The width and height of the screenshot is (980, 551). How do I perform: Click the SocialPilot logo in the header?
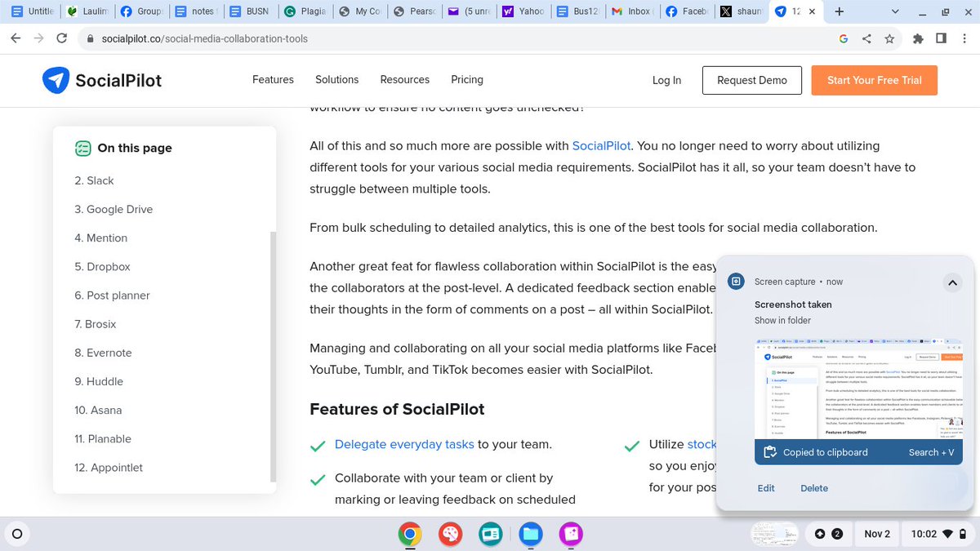102,80
